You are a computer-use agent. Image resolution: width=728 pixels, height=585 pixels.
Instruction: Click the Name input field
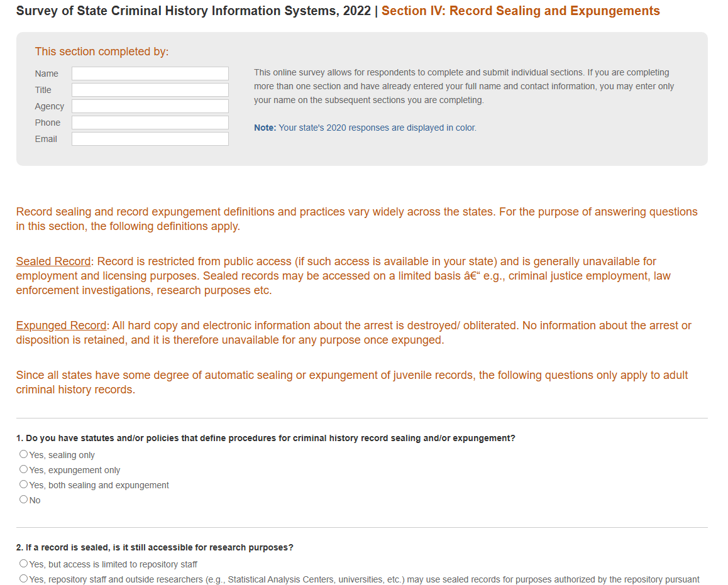click(150, 74)
